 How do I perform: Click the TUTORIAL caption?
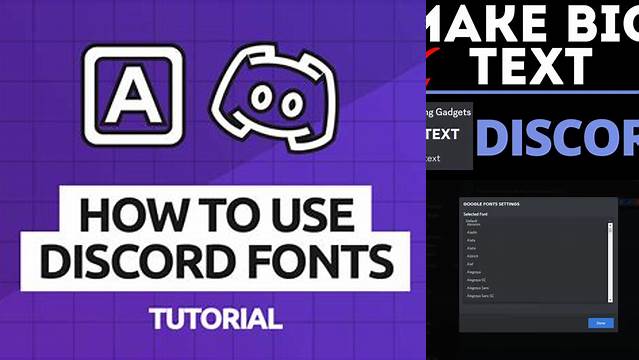coord(216,319)
